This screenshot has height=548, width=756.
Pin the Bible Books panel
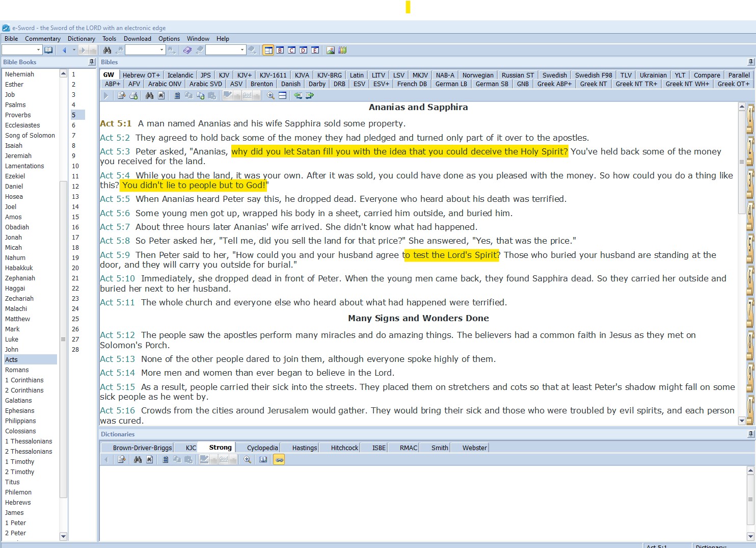pyautogui.click(x=92, y=62)
